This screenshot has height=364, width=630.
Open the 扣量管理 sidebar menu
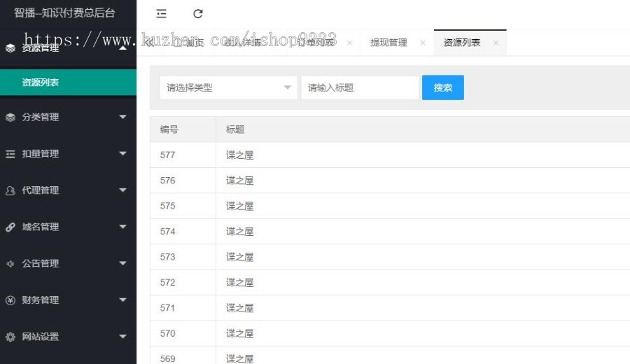pyautogui.click(x=69, y=153)
